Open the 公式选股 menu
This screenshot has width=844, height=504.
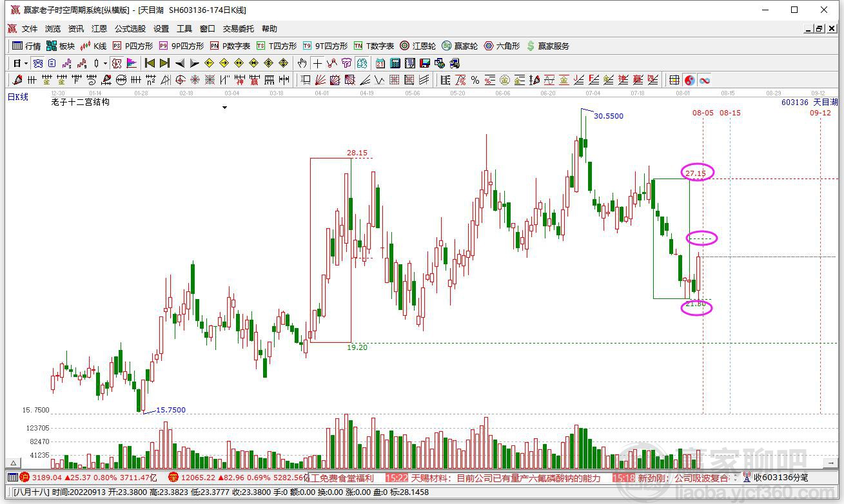click(x=130, y=29)
